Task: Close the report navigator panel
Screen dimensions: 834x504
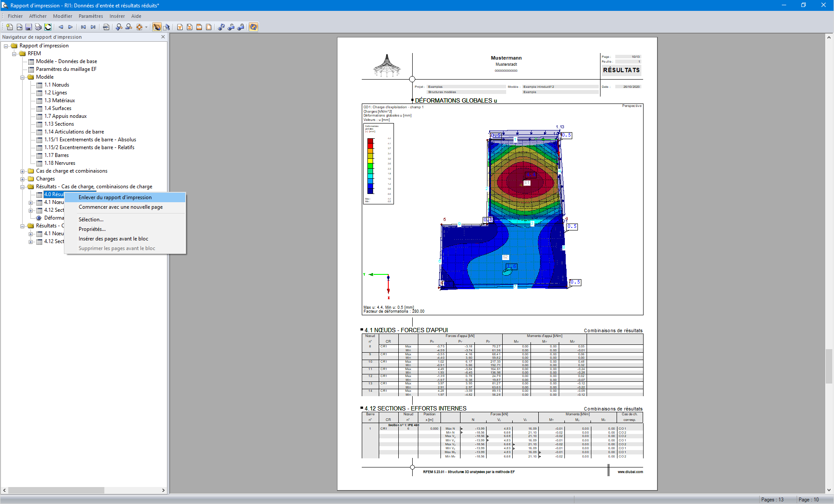Action: (x=163, y=37)
